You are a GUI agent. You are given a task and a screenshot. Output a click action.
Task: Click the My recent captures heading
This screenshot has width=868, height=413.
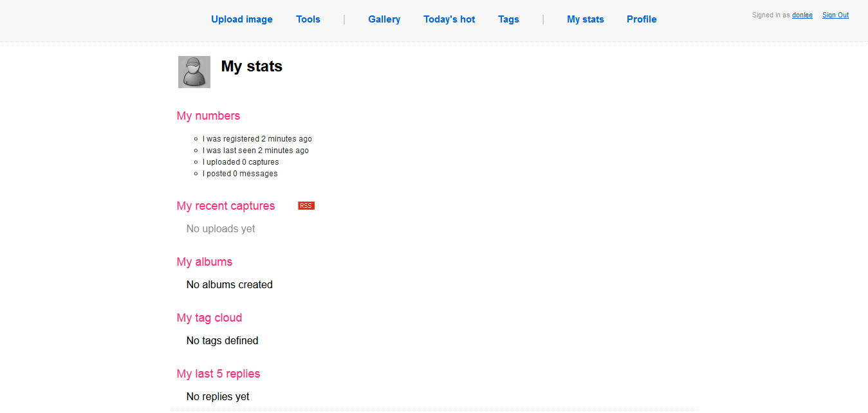[x=226, y=206]
